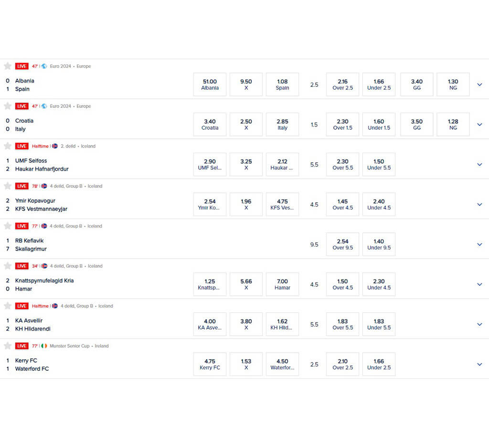Choose GG at 3.40 for Albania vs Spain

[416, 84]
